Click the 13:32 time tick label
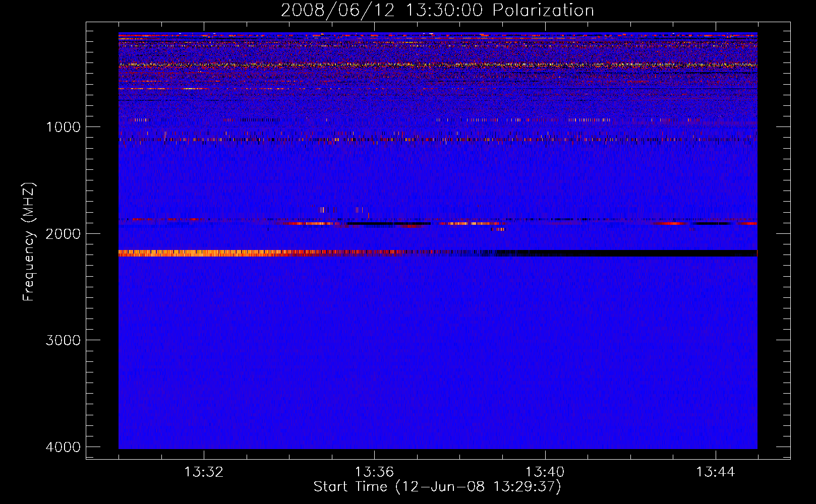Image resolution: width=816 pixels, height=504 pixels. [x=204, y=472]
